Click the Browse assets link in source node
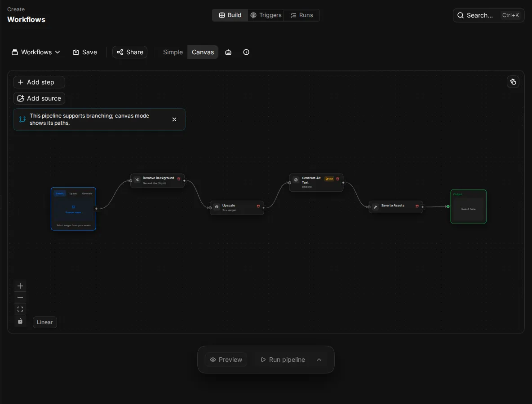532x404 pixels. [x=73, y=212]
